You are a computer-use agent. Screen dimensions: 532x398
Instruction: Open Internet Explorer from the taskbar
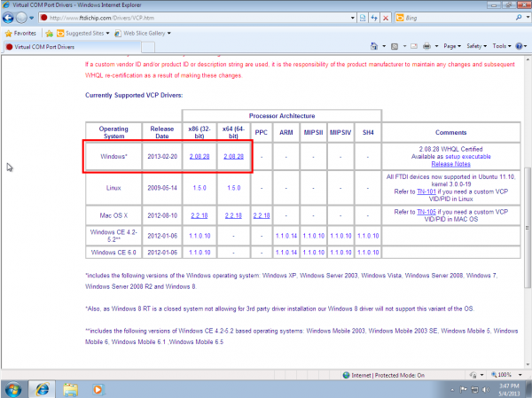point(42,389)
